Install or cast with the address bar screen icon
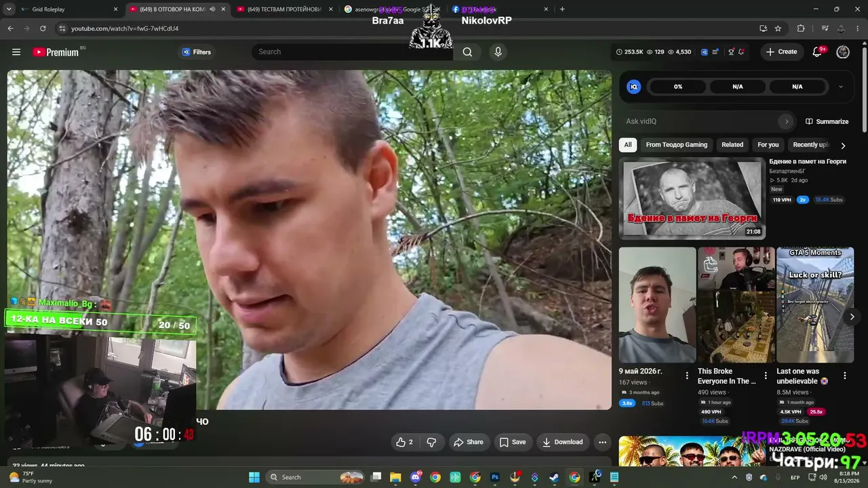Viewport: 868px width, 488px height. tap(763, 28)
